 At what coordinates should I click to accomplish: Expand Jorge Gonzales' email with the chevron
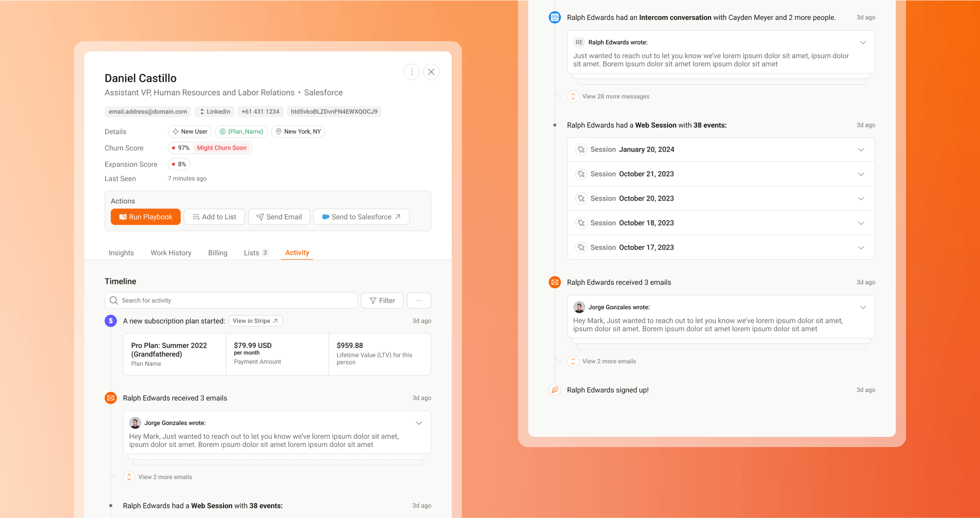point(419,423)
